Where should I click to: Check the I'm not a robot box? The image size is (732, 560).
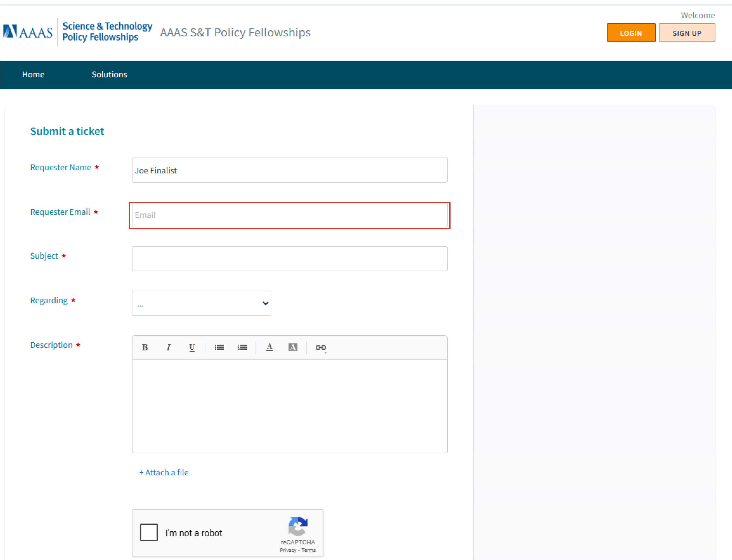pyautogui.click(x=149, y=532)
